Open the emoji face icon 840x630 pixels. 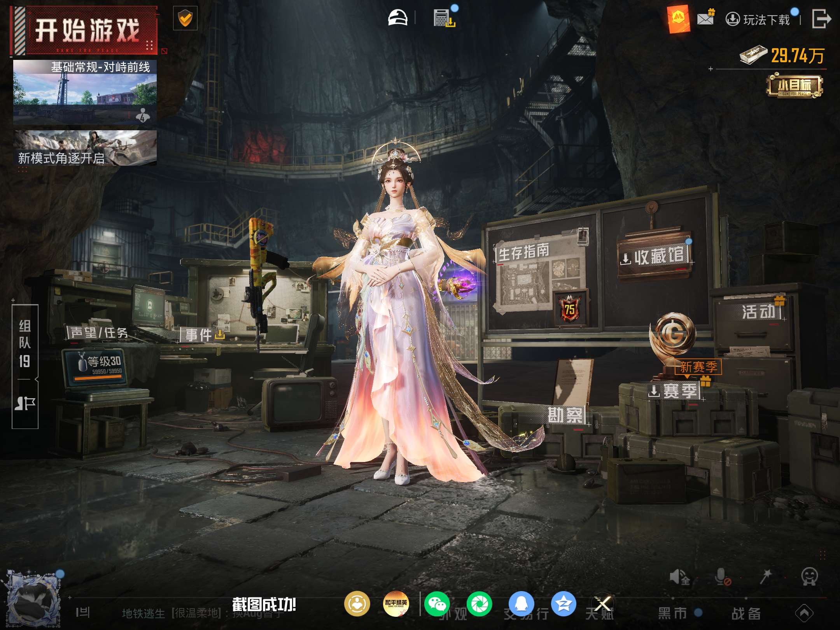[x=809, y=577]
